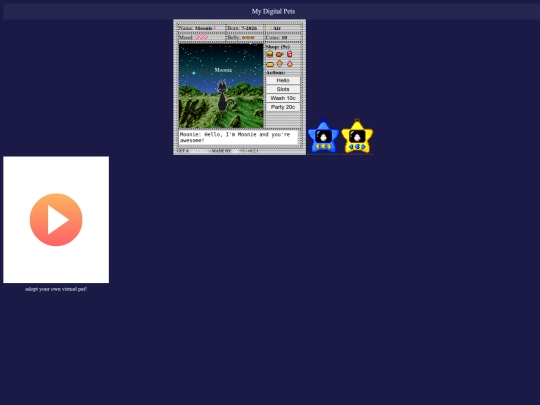The height and width of the screenshot is (405, 540).
Task: Click the Hello action button
Action: [283, 80]
